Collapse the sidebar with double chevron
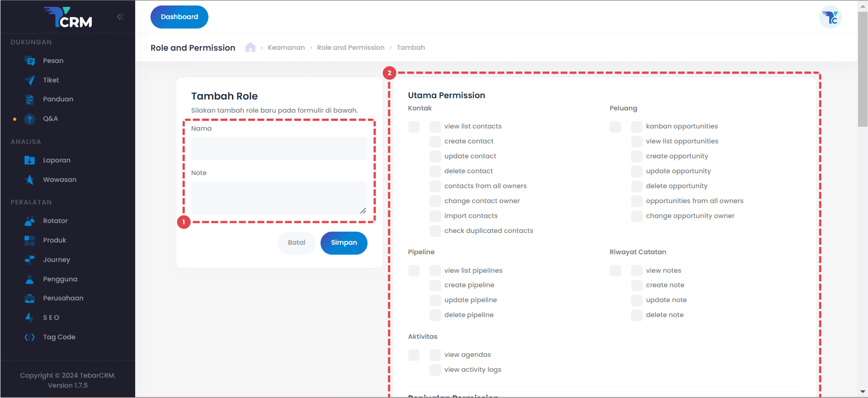The height and width of the screenshot is (398, 868). (x=120, y=17)
